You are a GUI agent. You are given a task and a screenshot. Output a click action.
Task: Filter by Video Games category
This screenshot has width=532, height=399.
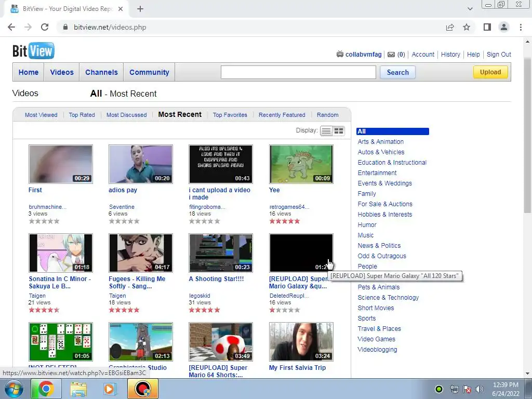click(x=376, y=339)
